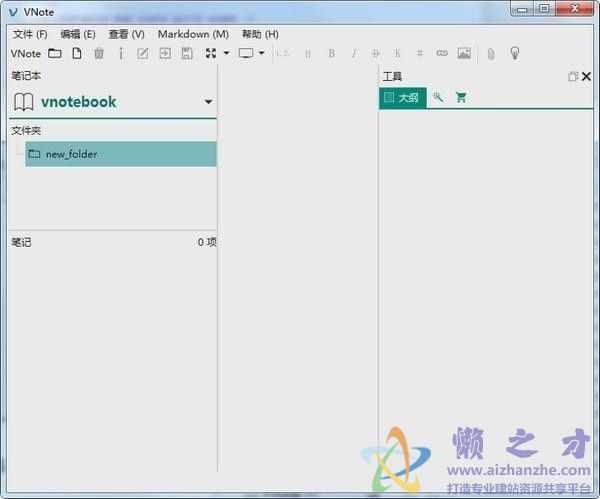Screen dimensions: 600x499
Task: Click the '0 项' item count
Action: pyautogui.click(x=207, y=242)
